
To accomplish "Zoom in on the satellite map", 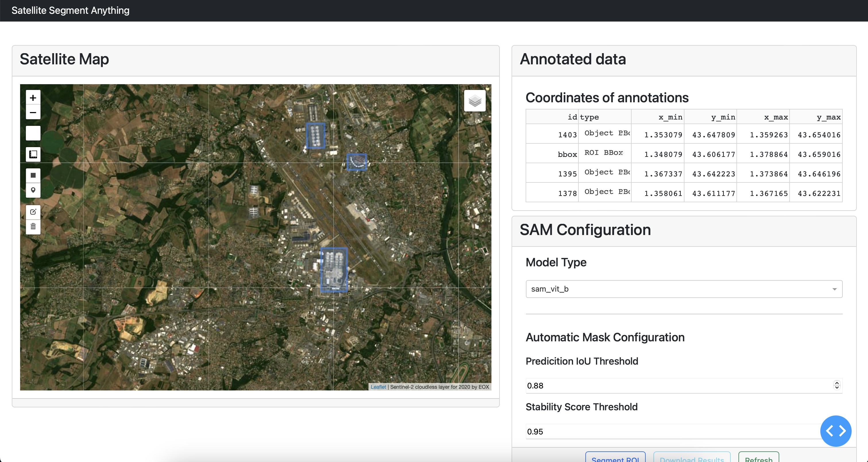I will click(33, 98).
